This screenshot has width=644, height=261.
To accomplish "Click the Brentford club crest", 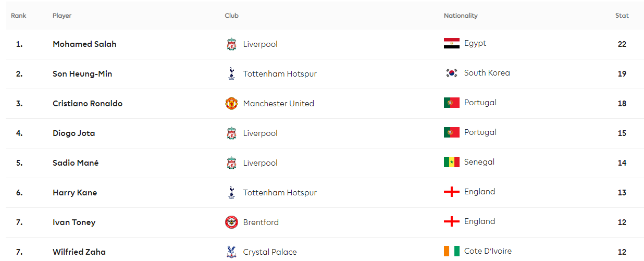I will point(231,222).
